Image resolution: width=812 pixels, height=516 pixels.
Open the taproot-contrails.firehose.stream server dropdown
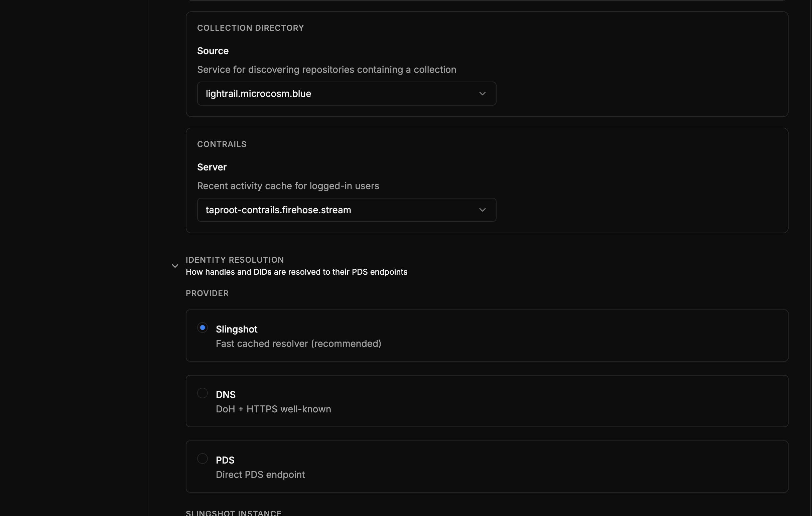coord(346,210)
